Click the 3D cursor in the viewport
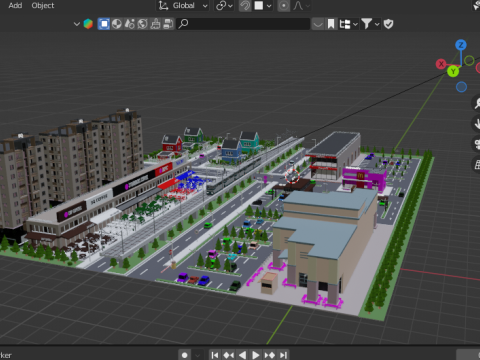 click(x=292, y=176)
